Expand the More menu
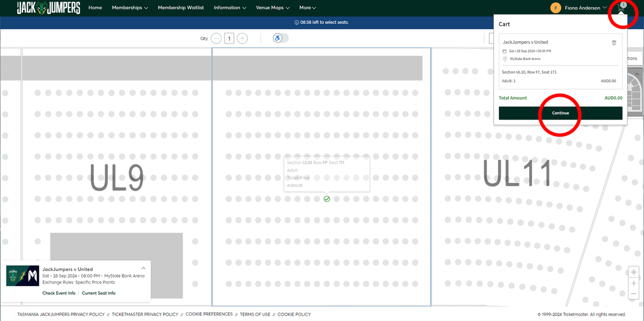 click(x=308, y=8)
